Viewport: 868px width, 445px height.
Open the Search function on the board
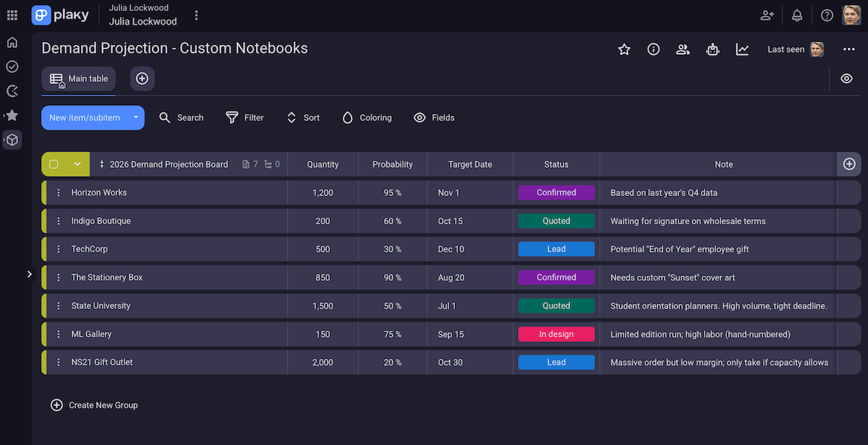click(181, 117)
